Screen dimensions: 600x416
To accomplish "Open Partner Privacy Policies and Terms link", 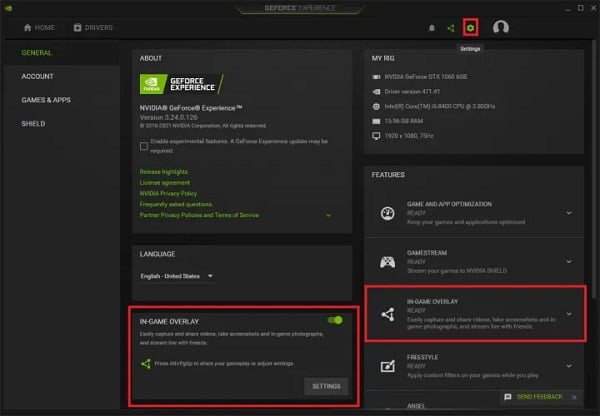I will point(199,215).
